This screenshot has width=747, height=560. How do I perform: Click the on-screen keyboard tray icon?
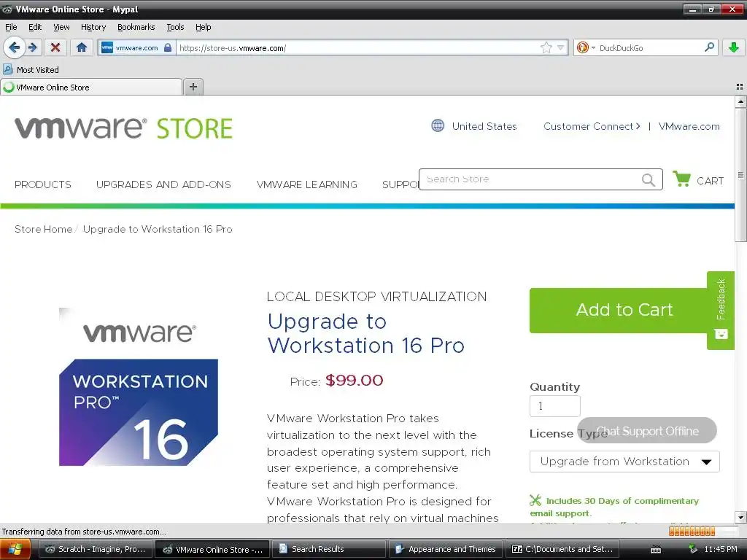656,550
